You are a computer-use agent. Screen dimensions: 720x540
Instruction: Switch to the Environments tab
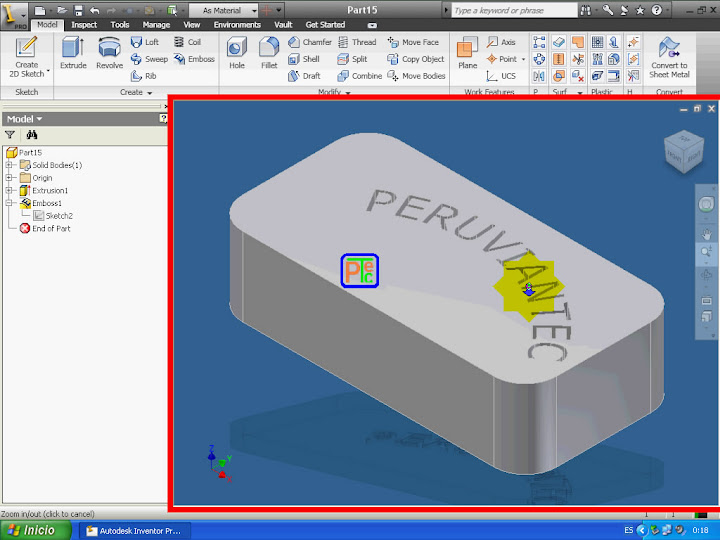point(237,25)
